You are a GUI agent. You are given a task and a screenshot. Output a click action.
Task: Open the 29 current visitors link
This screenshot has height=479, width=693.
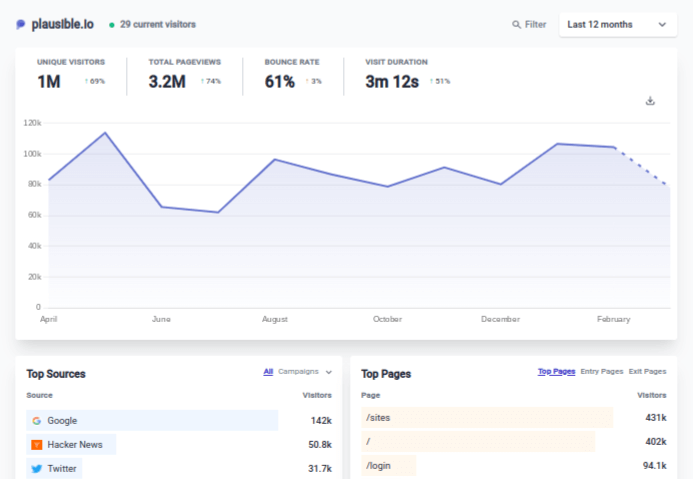[158, 24]
